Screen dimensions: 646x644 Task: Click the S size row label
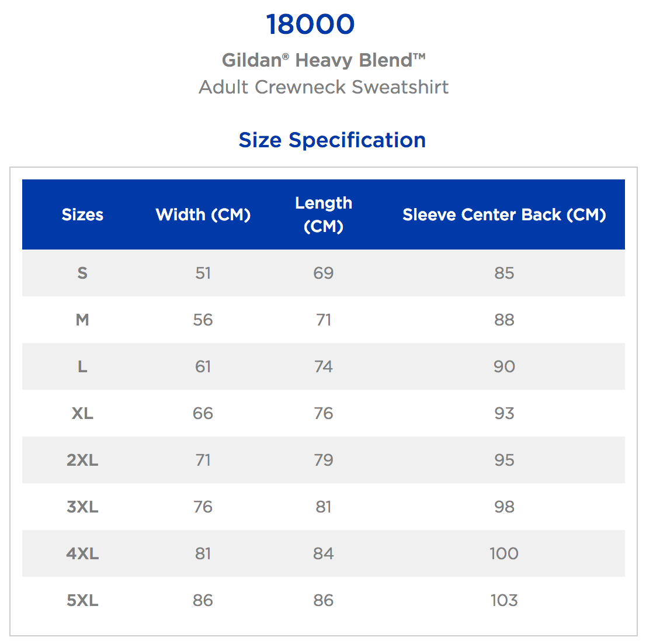(82, 273)
